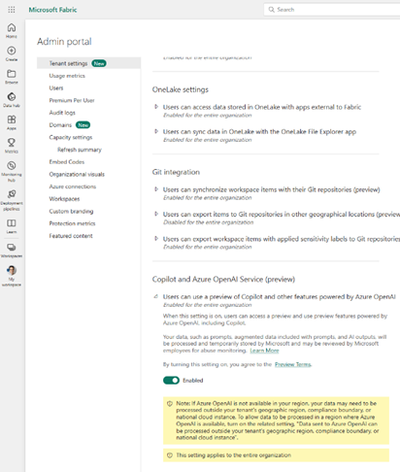Select Protection metrics menu item
This screenshot has width=400, height=472.
[x=72, y=223]
